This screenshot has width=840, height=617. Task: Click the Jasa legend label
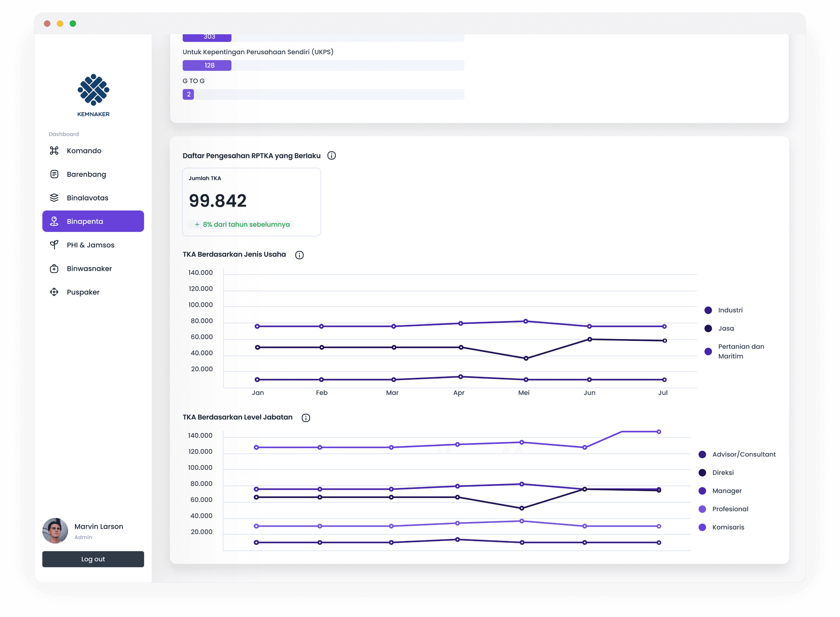726,328
